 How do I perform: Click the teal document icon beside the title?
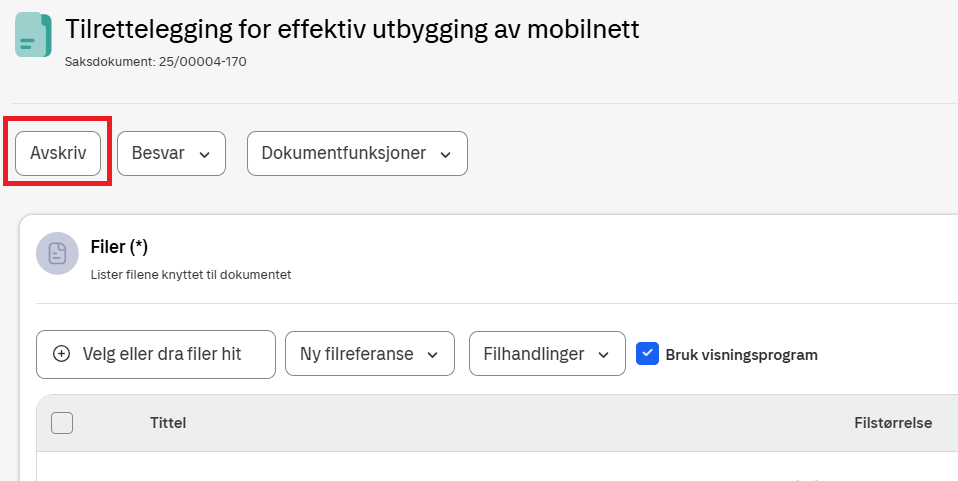(x=34, y=35)
